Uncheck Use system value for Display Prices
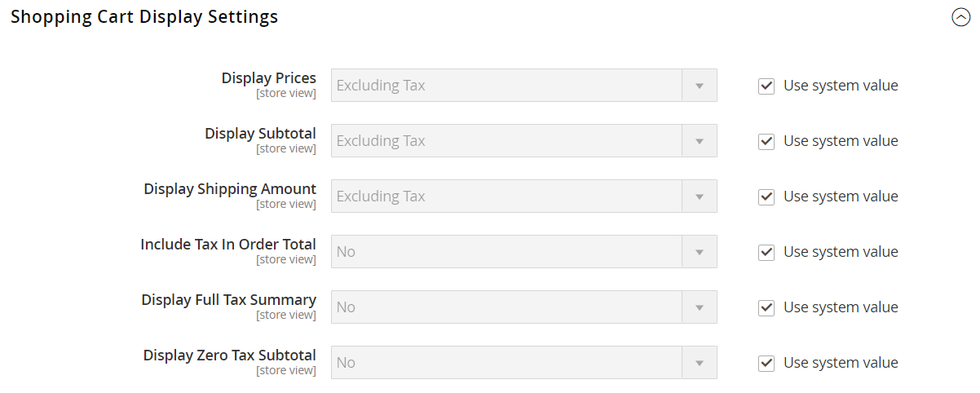The height and width of the screenshot is (393, 980). coord(766,86)
